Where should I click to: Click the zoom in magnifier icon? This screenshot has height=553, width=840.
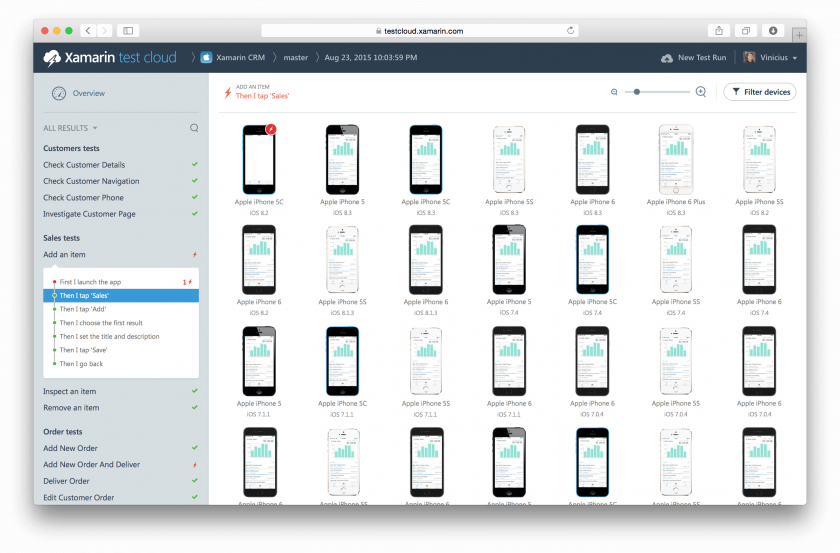[x=701, y=92]
